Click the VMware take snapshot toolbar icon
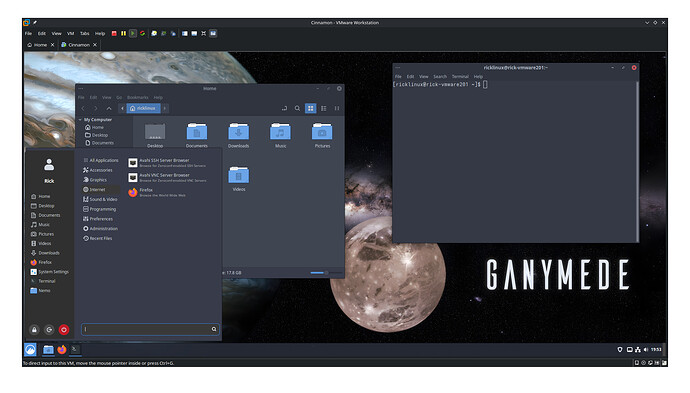Screen dimensions: 690x393 [154, 33]
